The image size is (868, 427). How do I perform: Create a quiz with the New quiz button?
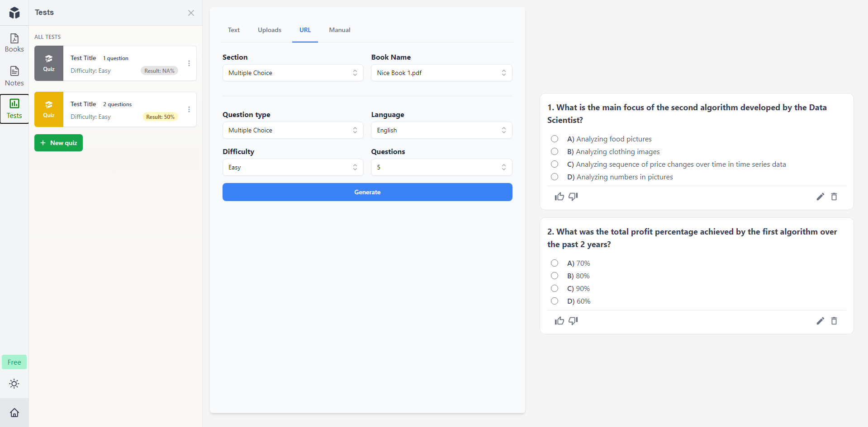point(58,142)
